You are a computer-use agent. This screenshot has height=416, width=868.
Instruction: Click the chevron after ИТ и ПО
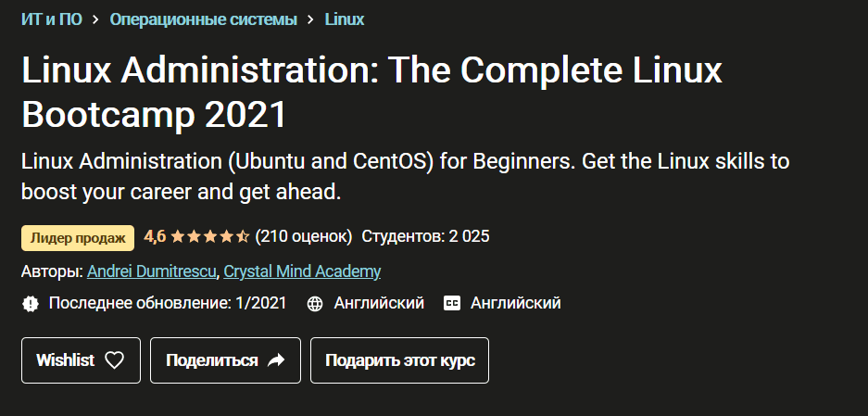coord(95,19)
